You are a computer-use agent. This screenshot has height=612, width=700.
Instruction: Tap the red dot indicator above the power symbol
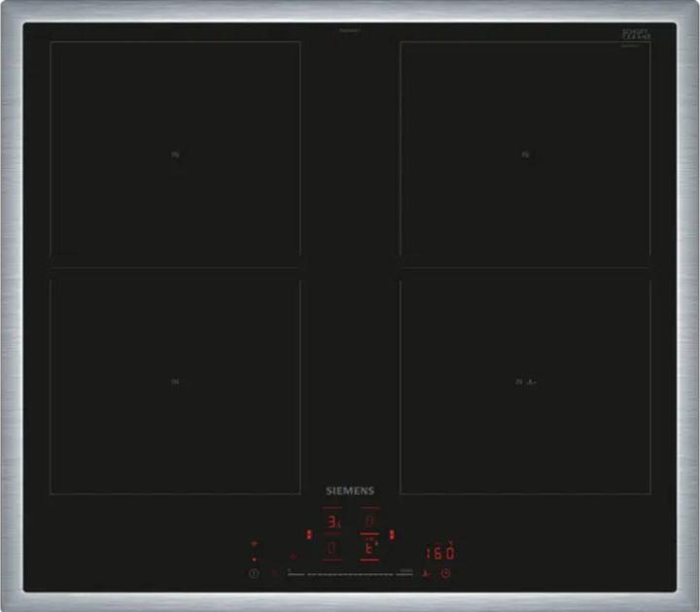[254, 560]
